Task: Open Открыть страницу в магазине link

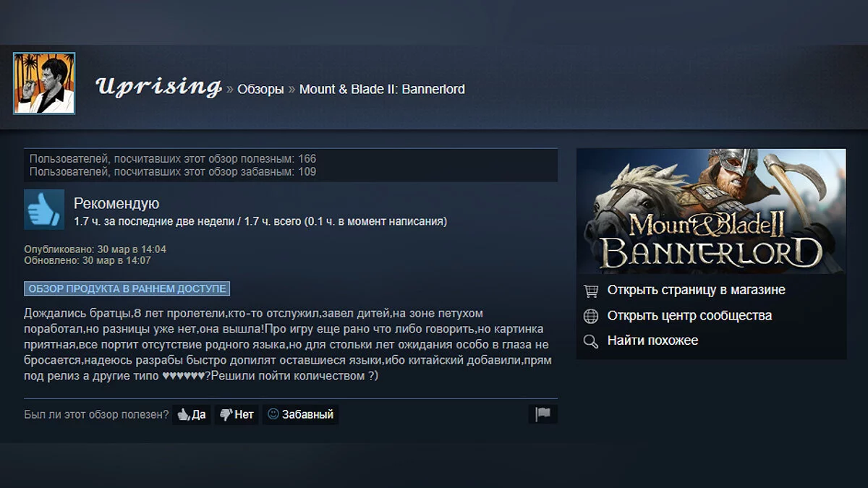Action: [x=696, y=290]
